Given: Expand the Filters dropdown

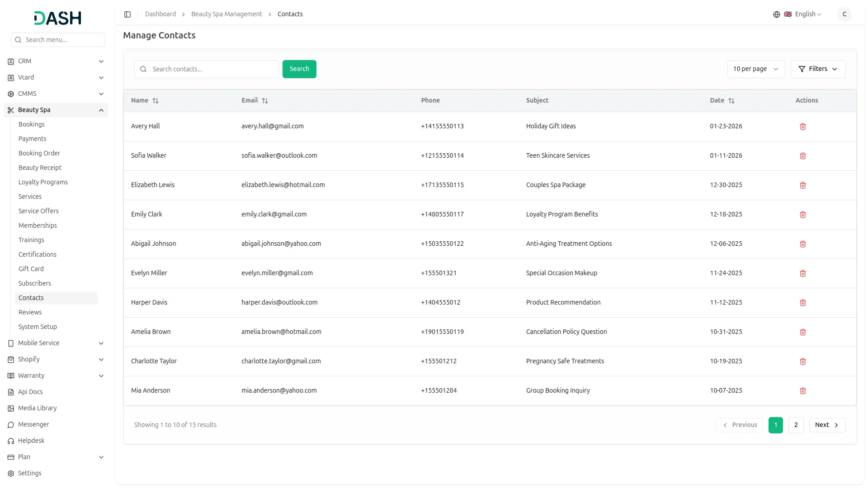Looking at the screenshot, I should pyautogui.click(x=818, y=69).
